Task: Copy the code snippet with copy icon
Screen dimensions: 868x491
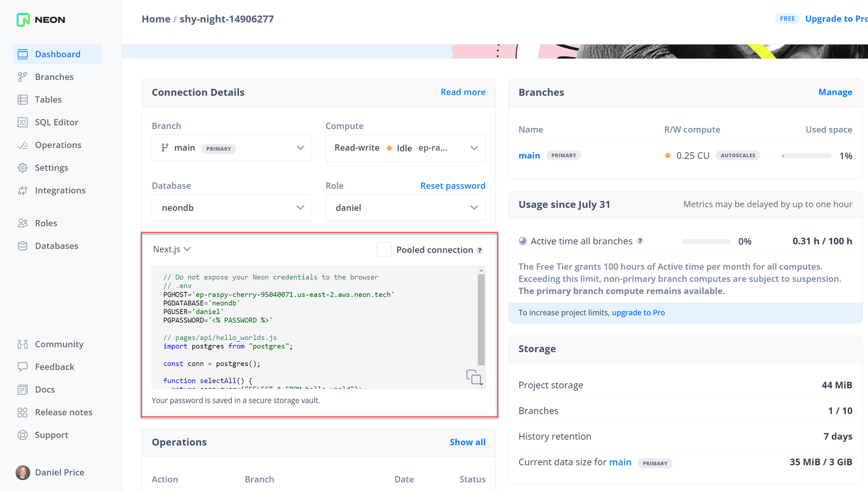Action: 474,377
